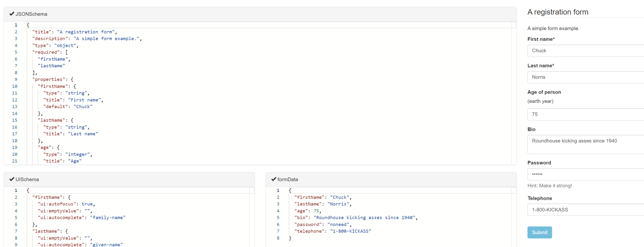Click the JSONSchema panel title text
The image size is (644, 247).
pos(31,14)
